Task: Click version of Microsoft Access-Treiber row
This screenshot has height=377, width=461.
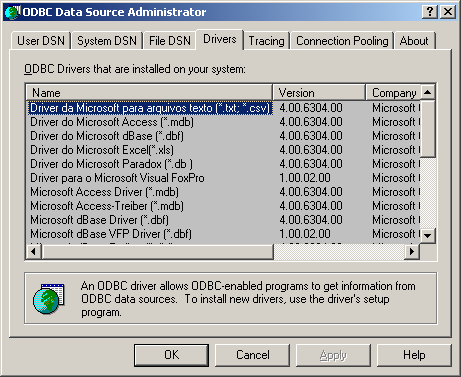Action: [x=311, y=206]
